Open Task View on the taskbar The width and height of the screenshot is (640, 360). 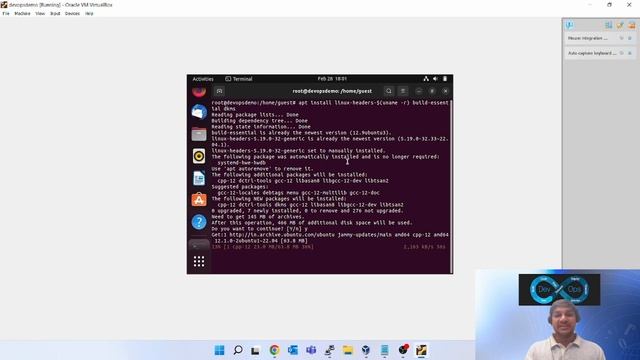point(256,350)
